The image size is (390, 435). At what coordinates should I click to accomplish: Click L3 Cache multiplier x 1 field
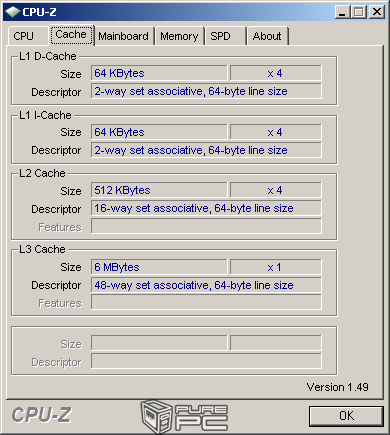click(276, 267)
